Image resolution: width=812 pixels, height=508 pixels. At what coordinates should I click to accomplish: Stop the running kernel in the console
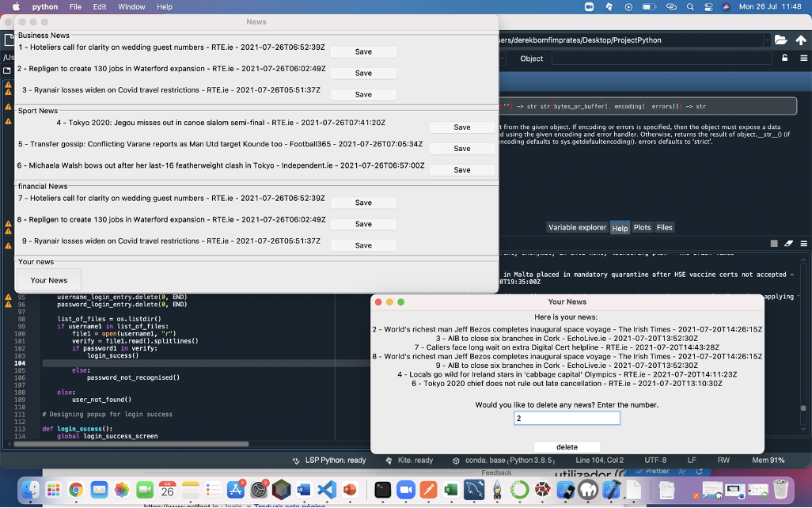pos(774,244)
